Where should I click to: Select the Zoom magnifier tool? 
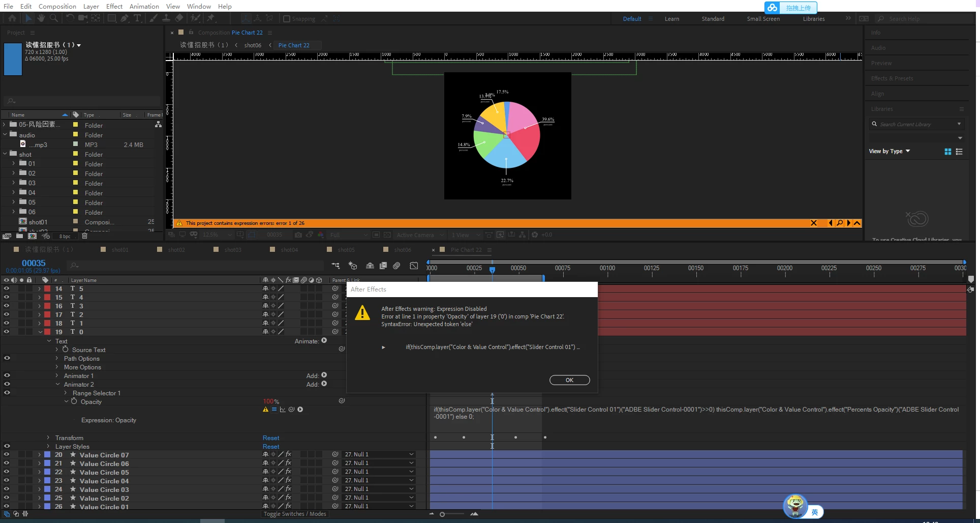tap(53, 18)
